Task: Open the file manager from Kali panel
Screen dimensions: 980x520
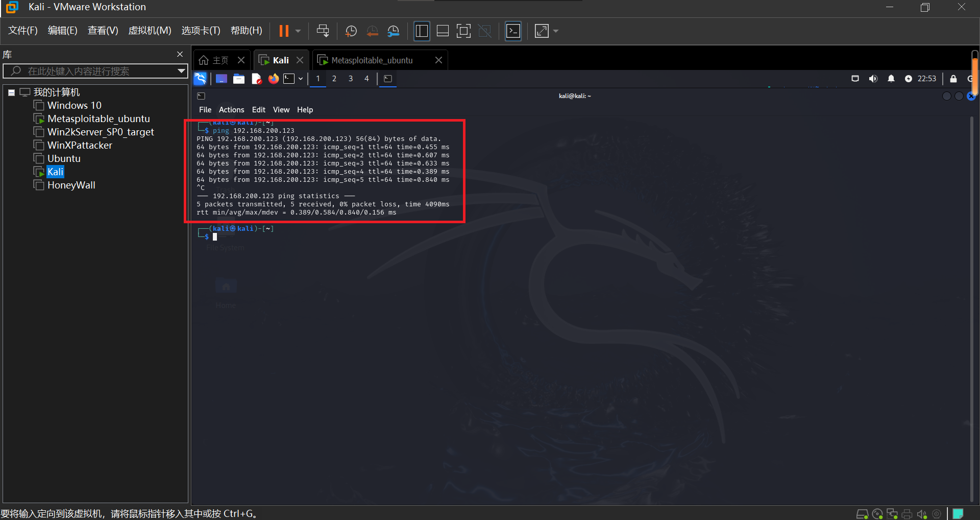Action: coord(239,79)
